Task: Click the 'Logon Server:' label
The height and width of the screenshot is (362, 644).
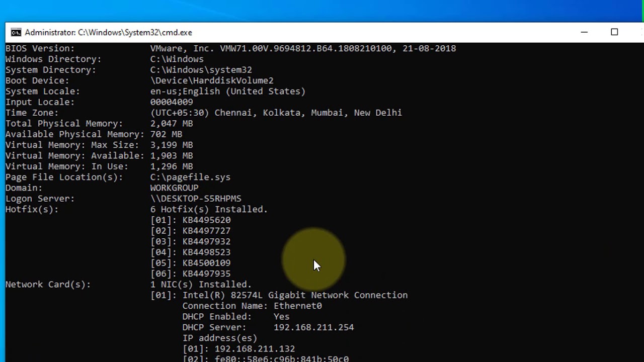Action: pos(40,199)
